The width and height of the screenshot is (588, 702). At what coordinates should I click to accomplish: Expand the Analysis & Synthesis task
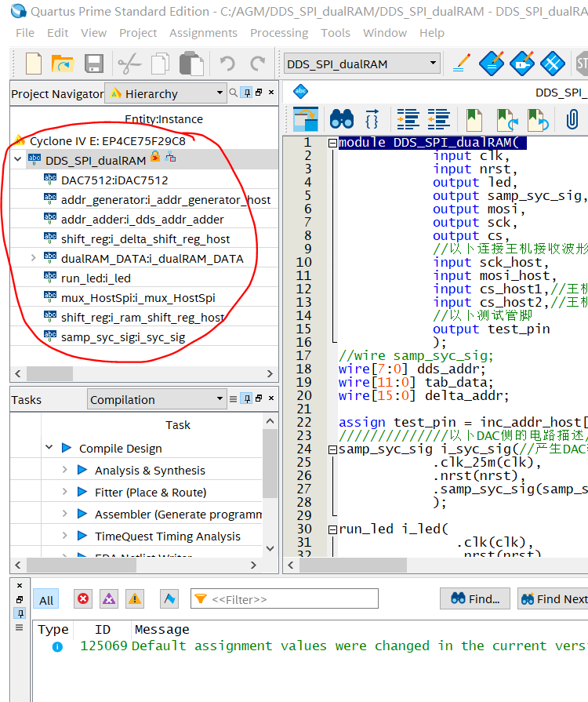click(x=65, y=469)
